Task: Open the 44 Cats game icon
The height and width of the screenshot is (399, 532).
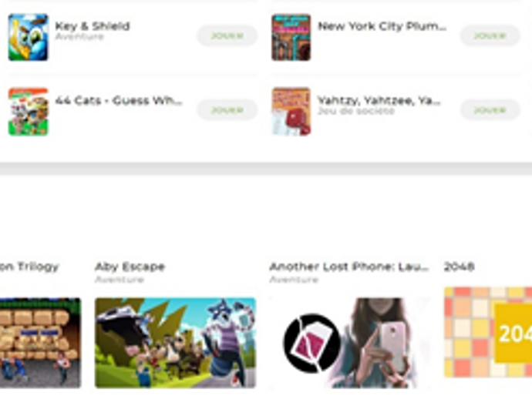Action: [29, 112]
